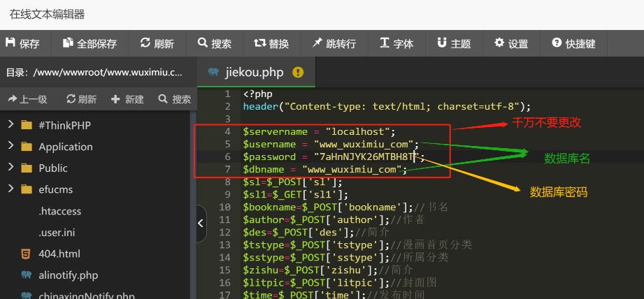The height and width of the screenshot is (299, 644).
Task: Switch to the jiekou.php tab
Action: (252, 72)
